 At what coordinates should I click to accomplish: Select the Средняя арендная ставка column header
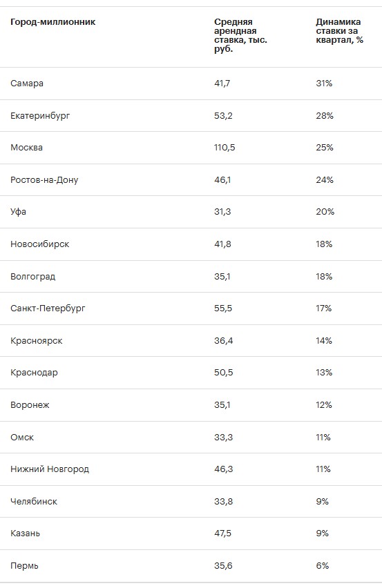[x=240, y=35]
